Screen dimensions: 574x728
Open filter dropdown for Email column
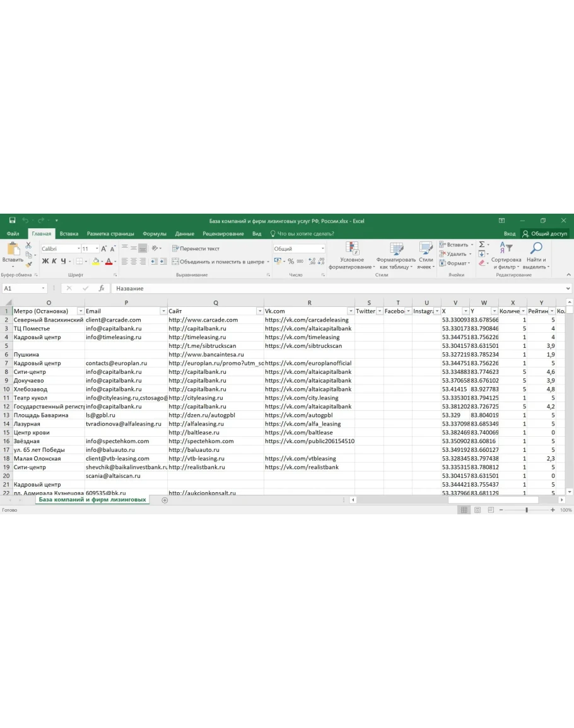(163, 311)
